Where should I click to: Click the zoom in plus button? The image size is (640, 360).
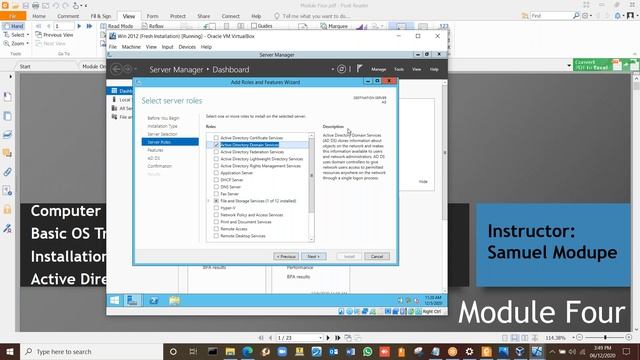[629, 338]
